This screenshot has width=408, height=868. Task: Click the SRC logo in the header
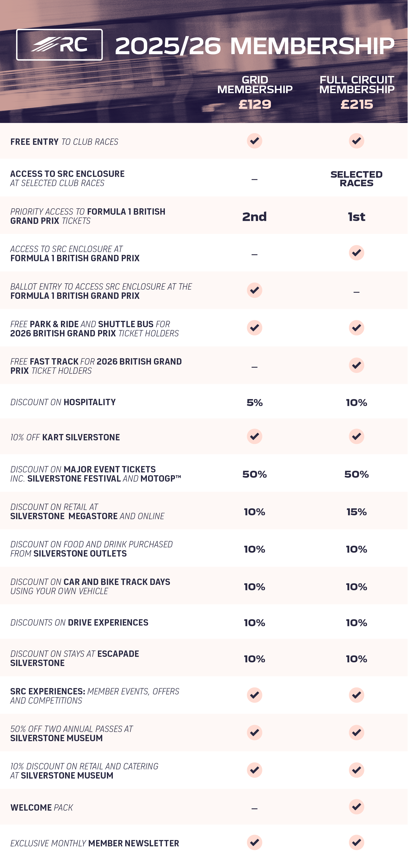tap(59, 45)
